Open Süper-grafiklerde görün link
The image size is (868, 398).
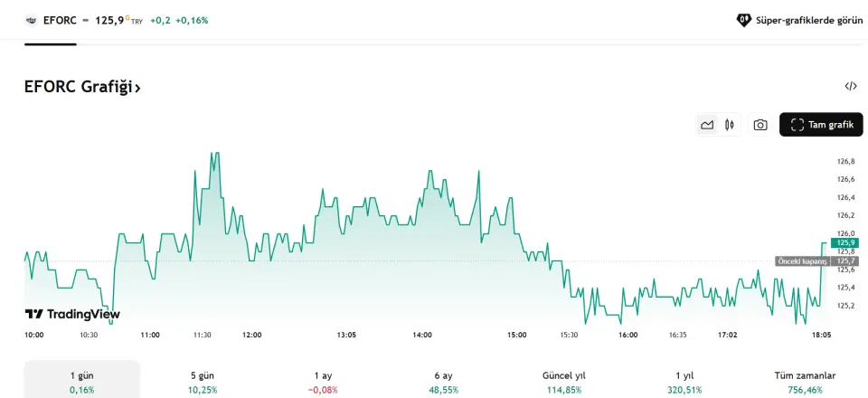pyautogui.click(x=807, y=19)
